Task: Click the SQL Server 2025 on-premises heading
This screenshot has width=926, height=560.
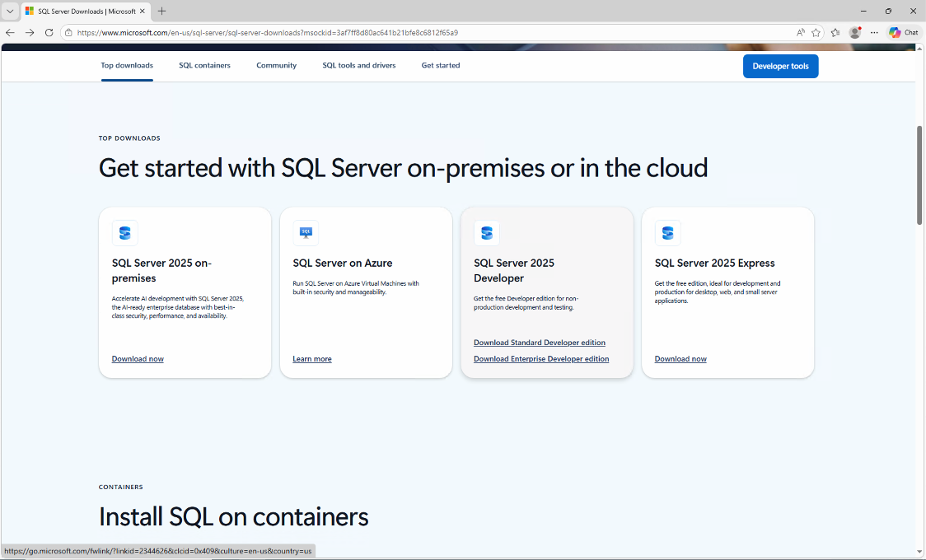Action: (x=161, y=270)
